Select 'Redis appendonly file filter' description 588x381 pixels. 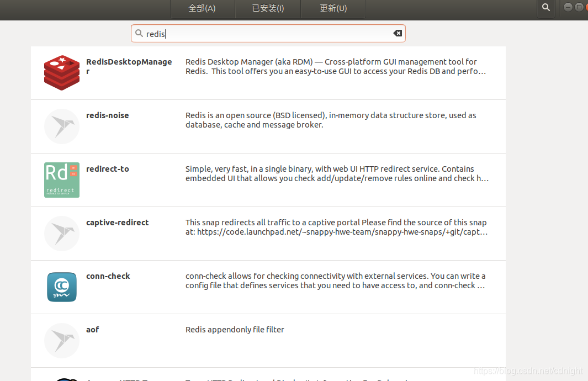(x=235, y=330)
